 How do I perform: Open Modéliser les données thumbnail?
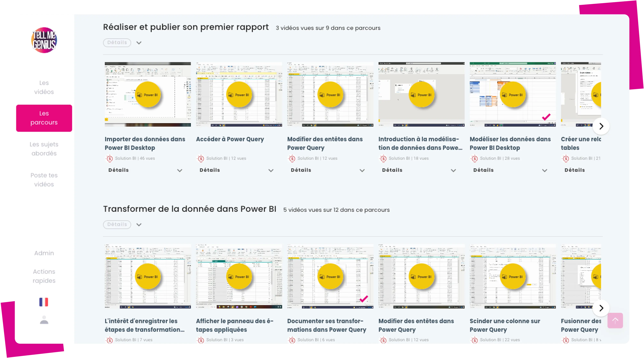pyautogui.click(x=513, y=94)
